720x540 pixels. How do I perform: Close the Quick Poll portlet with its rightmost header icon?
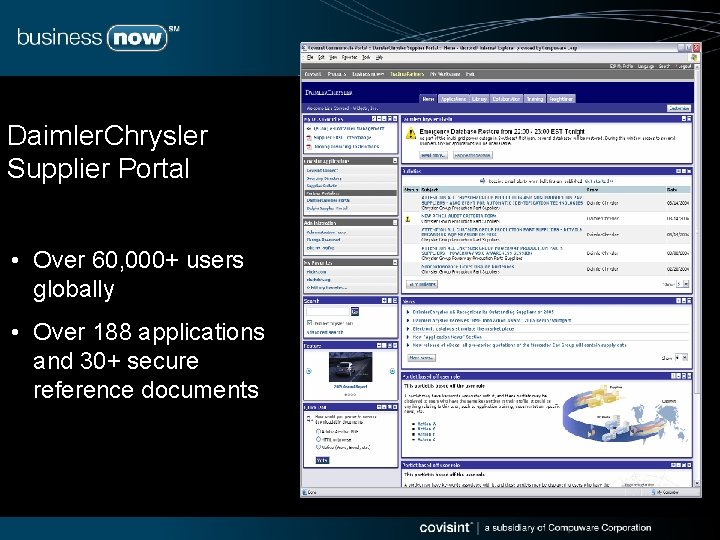[395, 407]
